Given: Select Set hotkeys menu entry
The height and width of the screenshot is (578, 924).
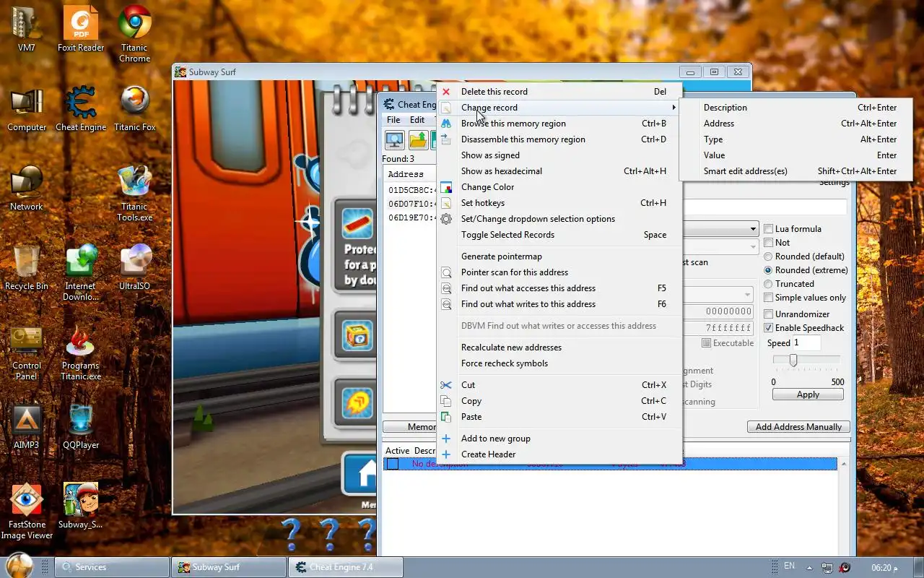Looking at the screenshot, I should pos(559,203).
